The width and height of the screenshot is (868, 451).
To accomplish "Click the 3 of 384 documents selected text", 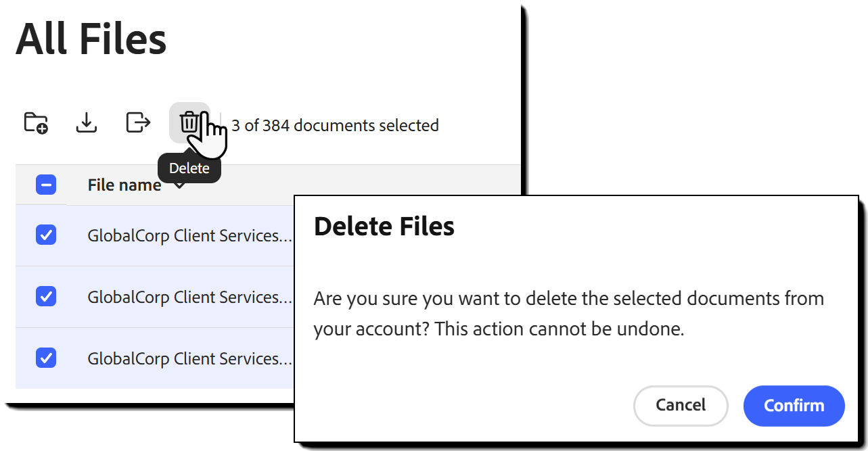I will [336, 125].
